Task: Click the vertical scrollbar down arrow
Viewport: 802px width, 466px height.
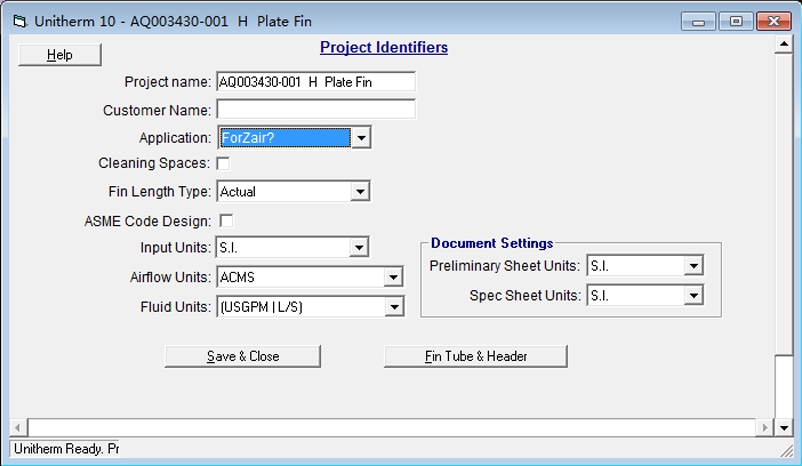Action: click(784, 428)
